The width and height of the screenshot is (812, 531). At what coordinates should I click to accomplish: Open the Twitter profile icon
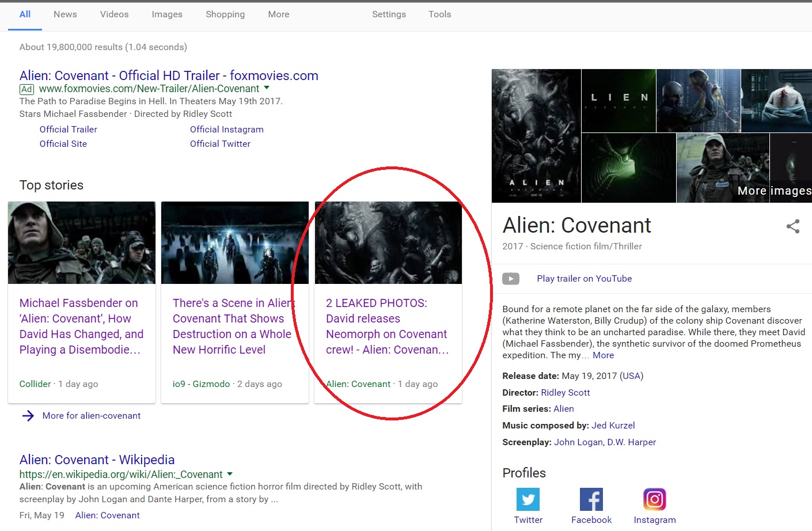click(528, 499)
